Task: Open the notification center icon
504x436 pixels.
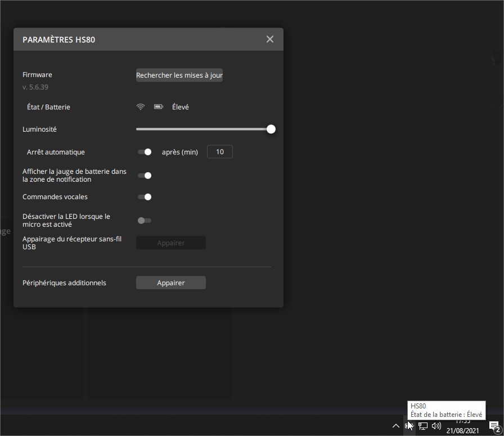Action: click(x=494, y=426)
